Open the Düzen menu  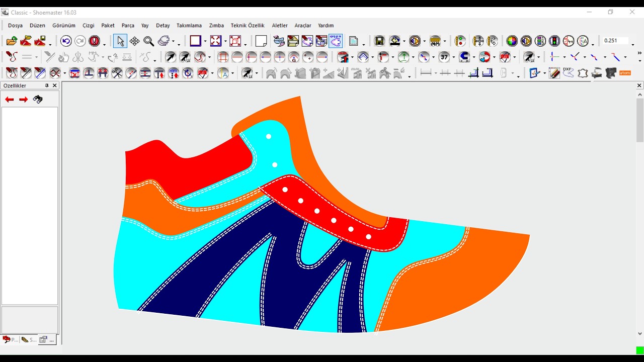(37, 26)
